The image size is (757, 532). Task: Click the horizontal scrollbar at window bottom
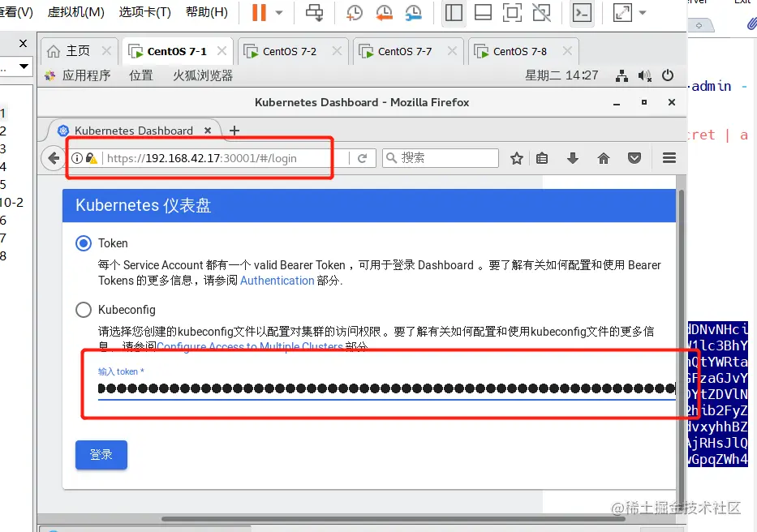pos(394,519)
